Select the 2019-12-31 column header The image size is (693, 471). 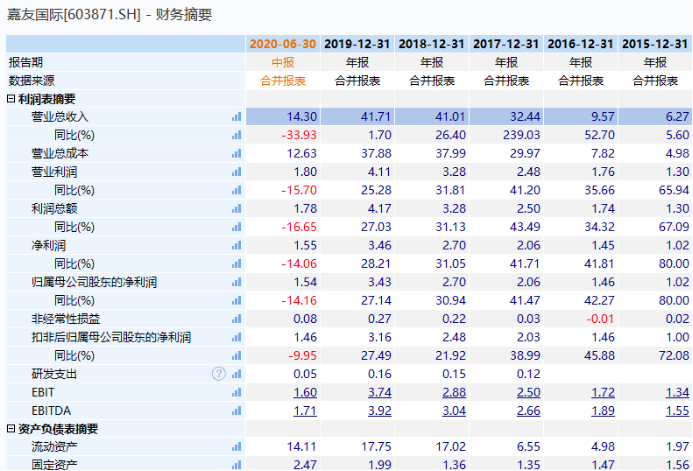[358, 44]
